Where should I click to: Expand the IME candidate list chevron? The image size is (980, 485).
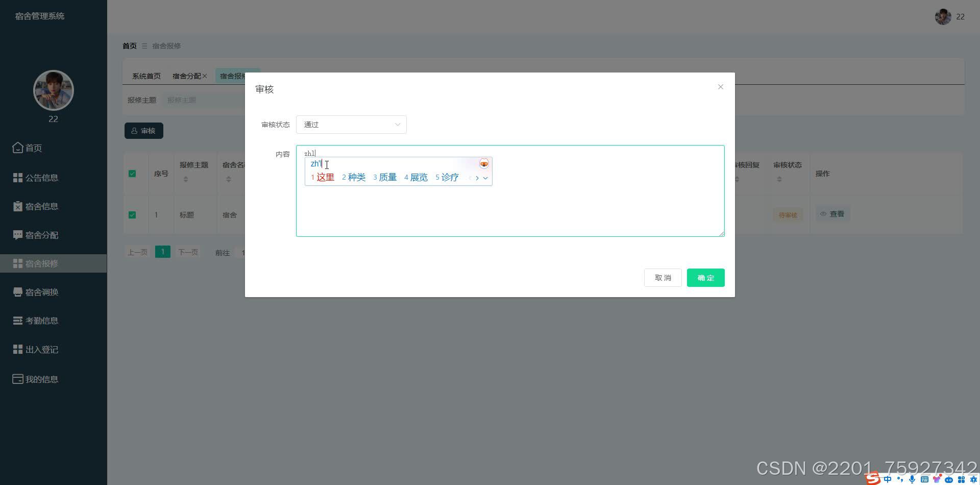pos(485,178)
